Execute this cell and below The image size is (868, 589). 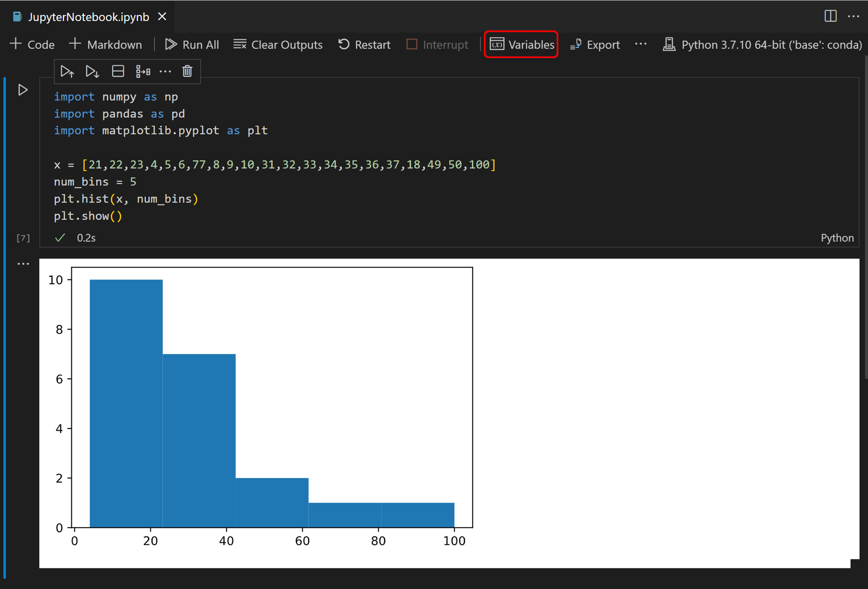[92, 71]
